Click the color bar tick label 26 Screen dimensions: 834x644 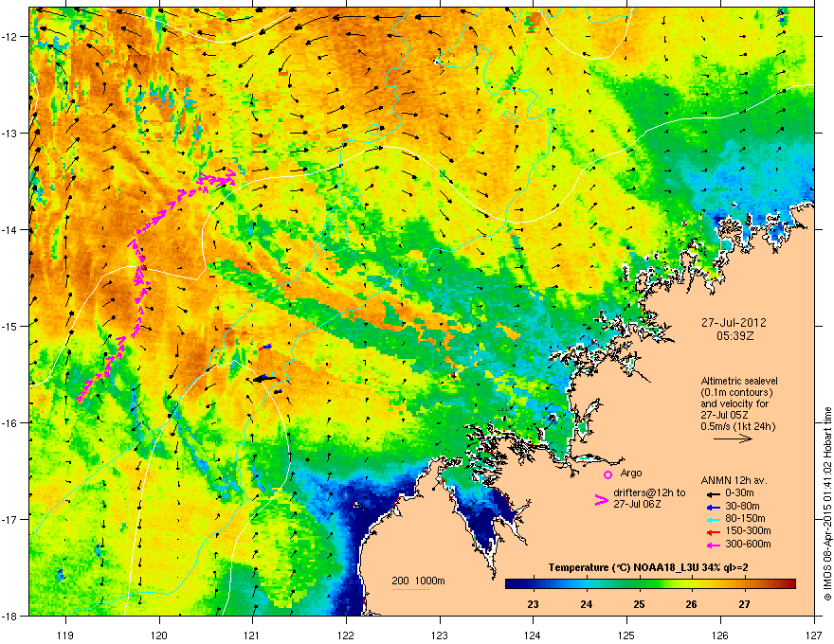pyautogui.click(x=691, y=604)
